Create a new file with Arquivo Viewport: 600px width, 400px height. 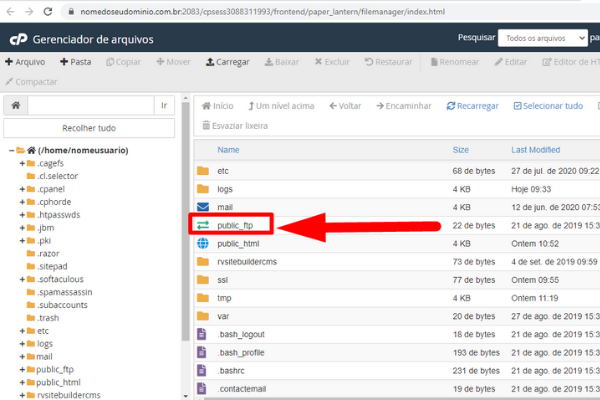click(25, 62)
